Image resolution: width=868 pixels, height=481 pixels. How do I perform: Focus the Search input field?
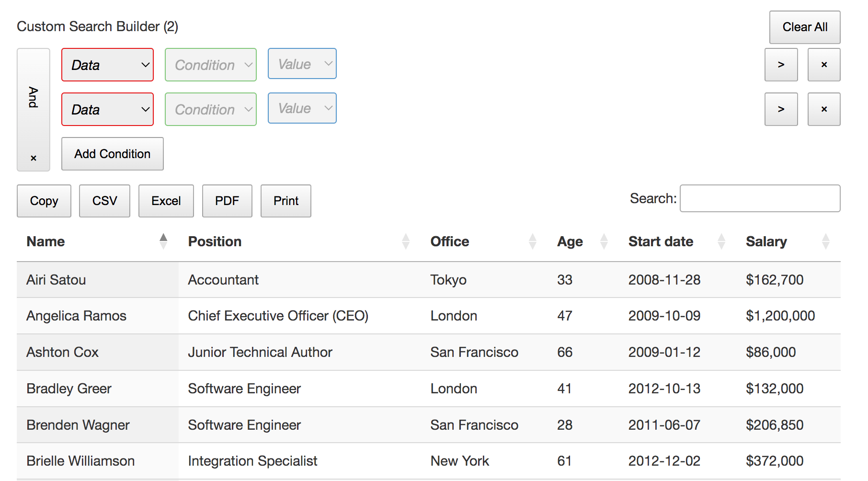point(760,198)
